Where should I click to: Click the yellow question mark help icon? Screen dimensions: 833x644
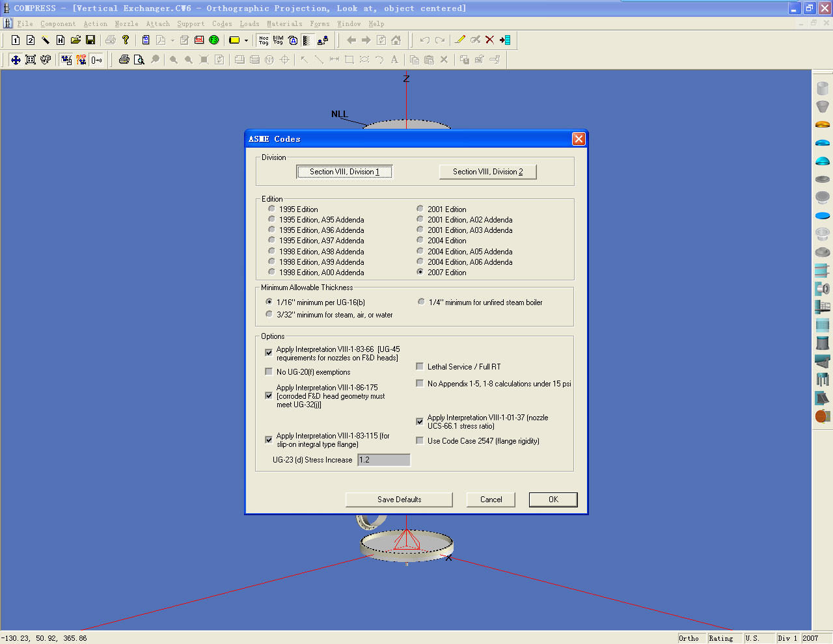pos(126,40)
